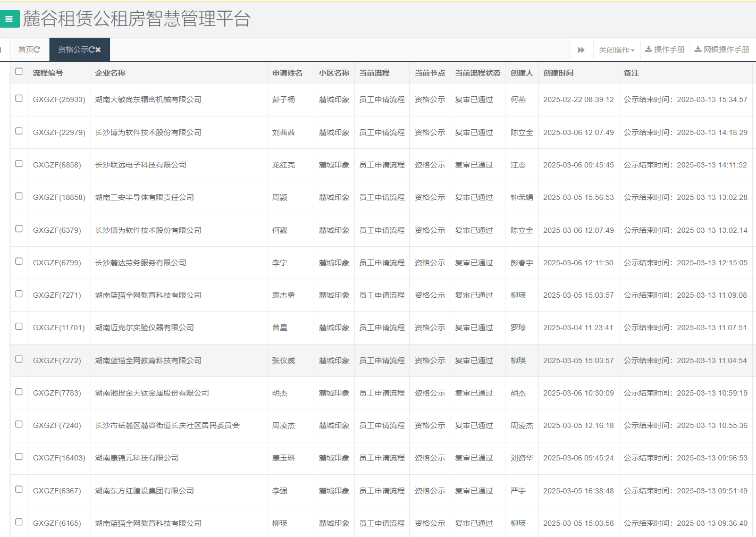Download the 网银操作手册 manual
The image size is (756, 537).
pyautogui.click(x=721, y=49)
